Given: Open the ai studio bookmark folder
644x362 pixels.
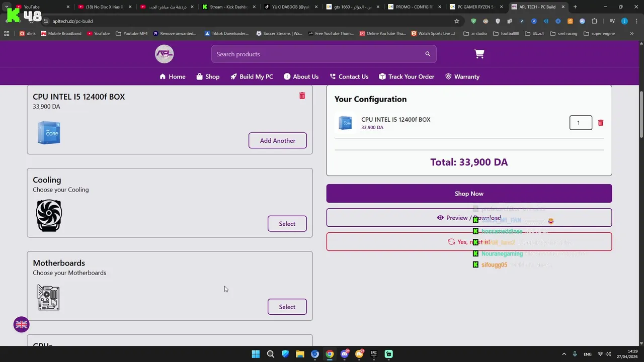Looking at the screenshot, I should pos(475,34).
